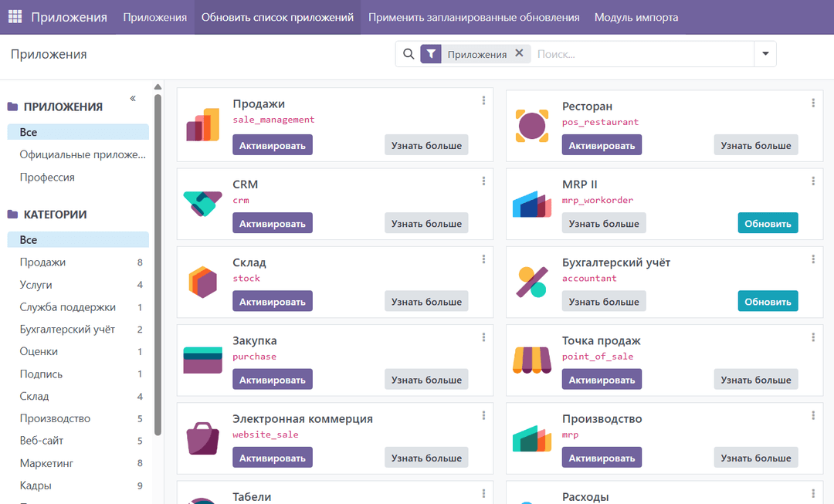The height and width of the screenshot is (504, 834).
Task: Activate the Точка продаж app
Action: (x=602, y=380)
